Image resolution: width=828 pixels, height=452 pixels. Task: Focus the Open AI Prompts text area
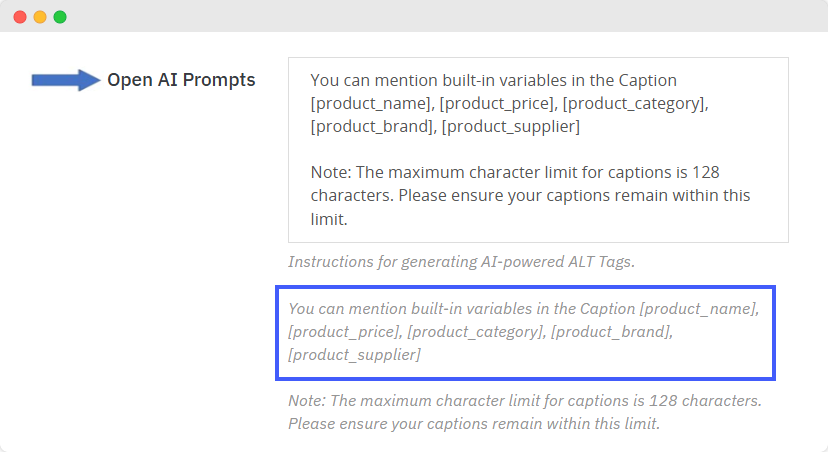click(538, 150)
